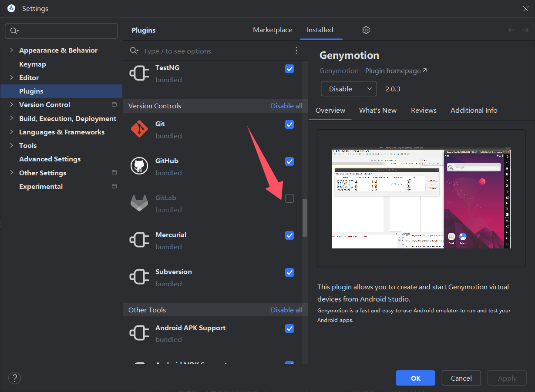535x392 pixels.
Task: Click the Mercurial plugin icon
Action: [x=139, y=240]
